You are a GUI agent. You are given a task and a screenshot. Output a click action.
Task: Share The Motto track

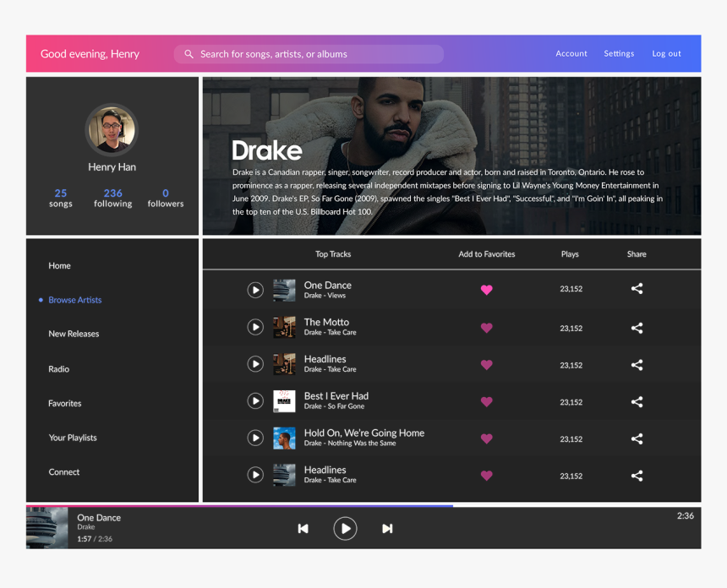(637, 328)
